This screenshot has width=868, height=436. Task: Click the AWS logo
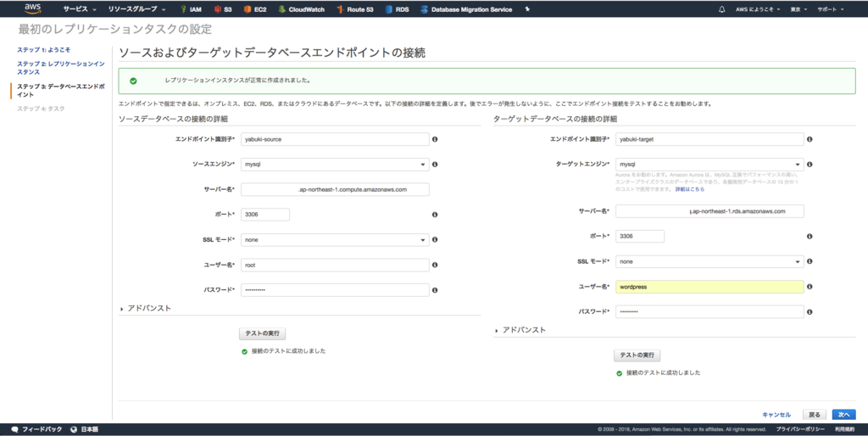click(33, 8)
